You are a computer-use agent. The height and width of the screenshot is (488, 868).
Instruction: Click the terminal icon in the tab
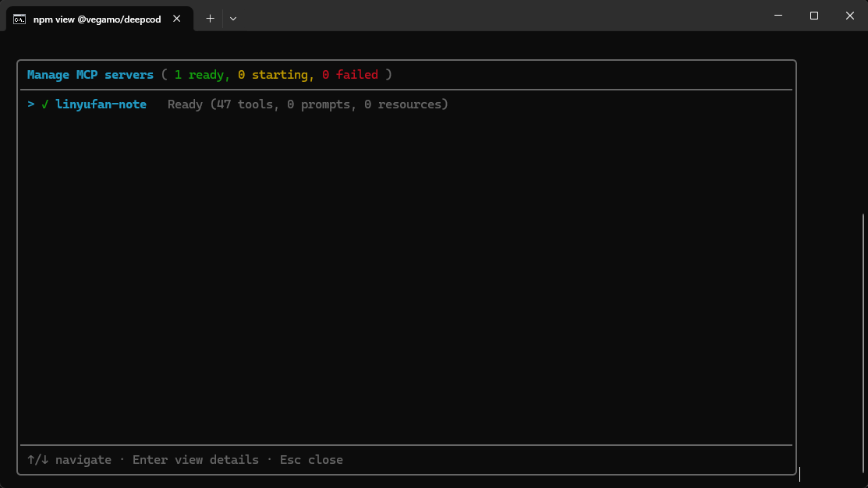tap(19, 19)
